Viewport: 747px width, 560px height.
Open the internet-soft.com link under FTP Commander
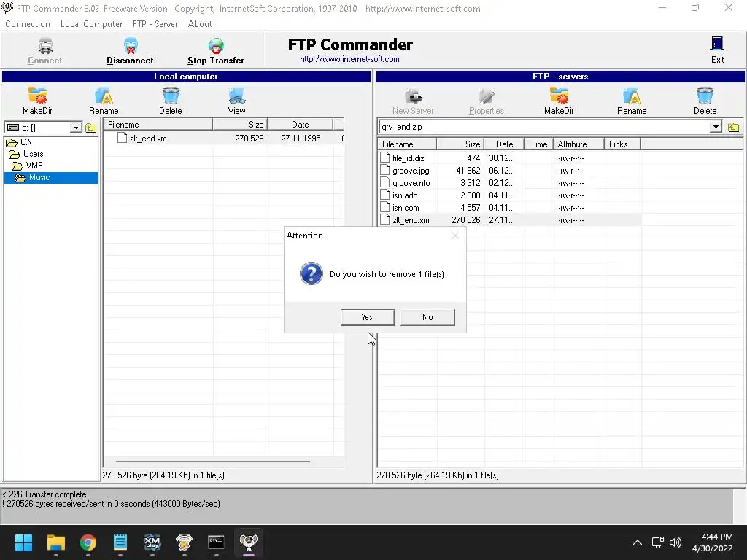[349, 59]
